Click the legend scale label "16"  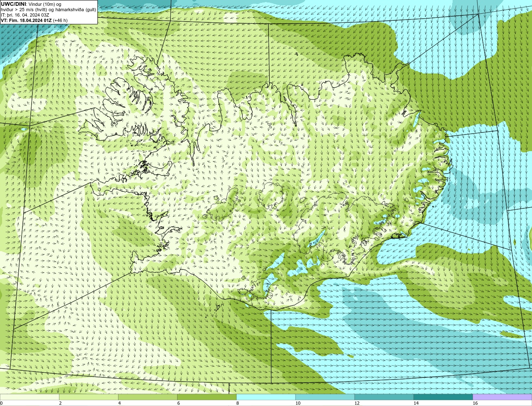[475, 403]
